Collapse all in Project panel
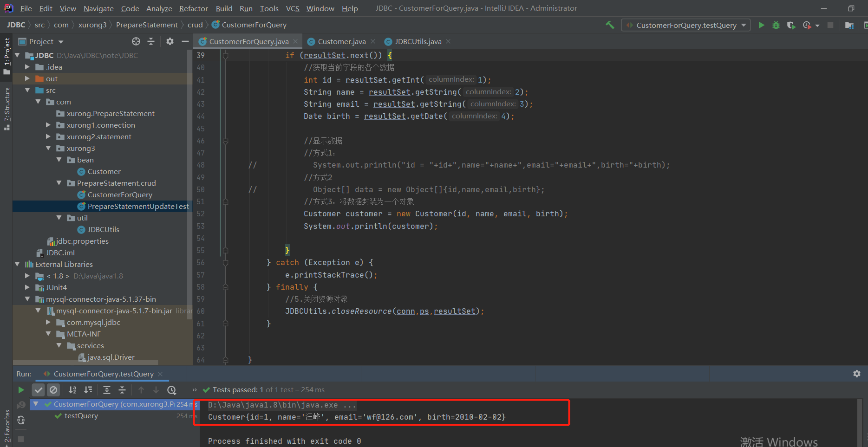Viewport: 868px width, 447px height. 151,41
